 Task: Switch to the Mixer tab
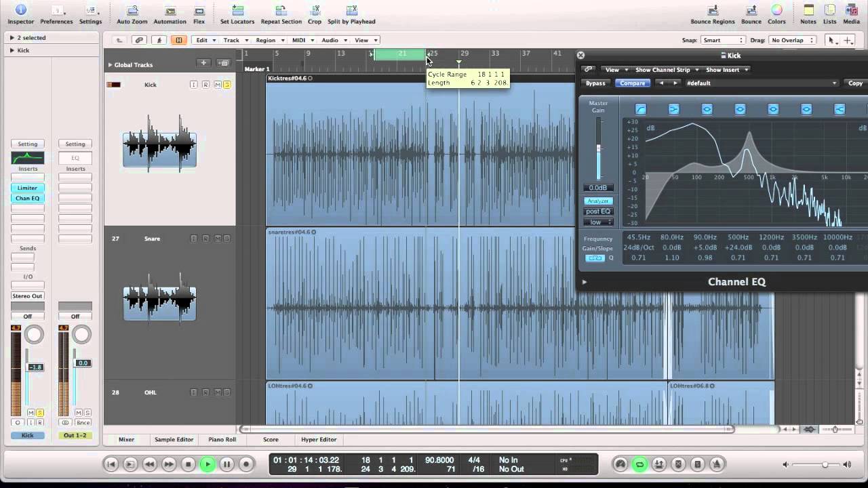[x=127, y=439]
